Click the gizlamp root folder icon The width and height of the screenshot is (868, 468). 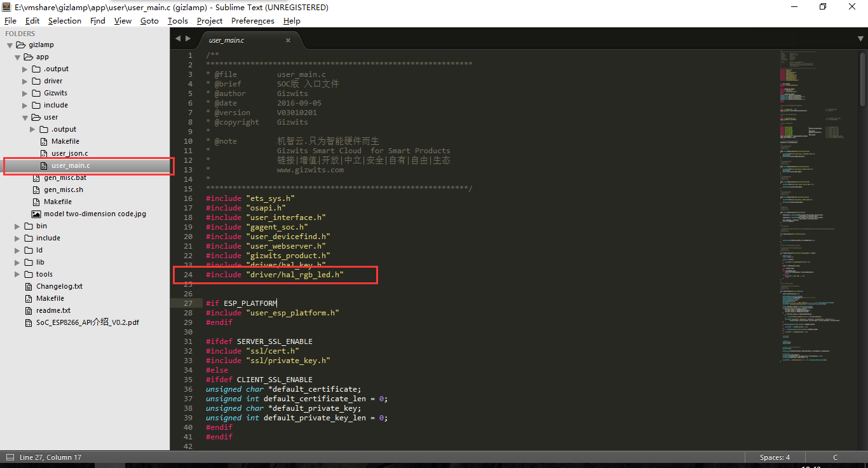(20, 45)
